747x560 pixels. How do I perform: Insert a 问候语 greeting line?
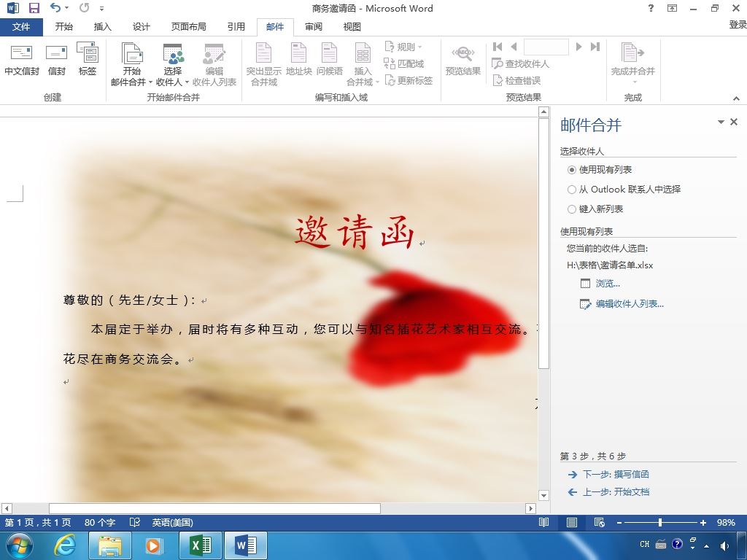tap(329, 60)
